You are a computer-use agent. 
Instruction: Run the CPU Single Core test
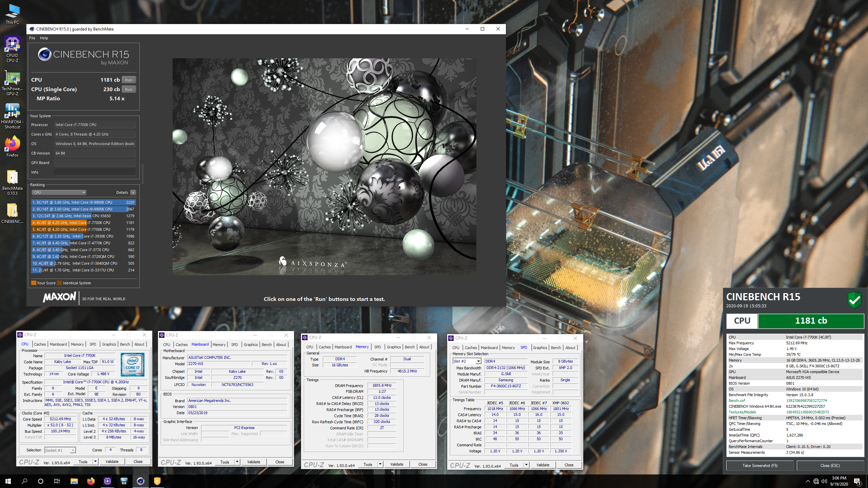coord(129,89)
